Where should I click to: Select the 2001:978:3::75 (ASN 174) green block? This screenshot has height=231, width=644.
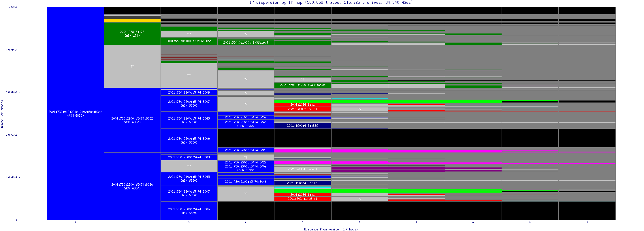point(132,34)
